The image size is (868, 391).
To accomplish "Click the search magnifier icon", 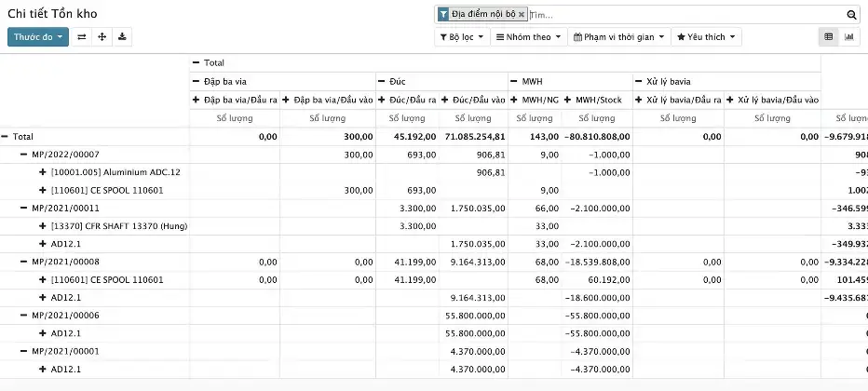I will pos(851,15).
